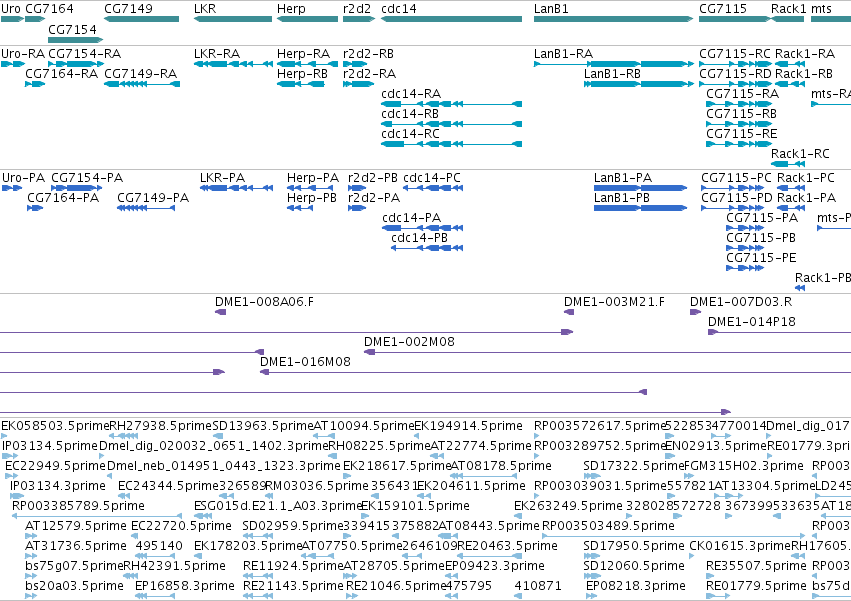851x601 pixels.
Task: Click the EC22949.5prime EST label
Action: 55,466
